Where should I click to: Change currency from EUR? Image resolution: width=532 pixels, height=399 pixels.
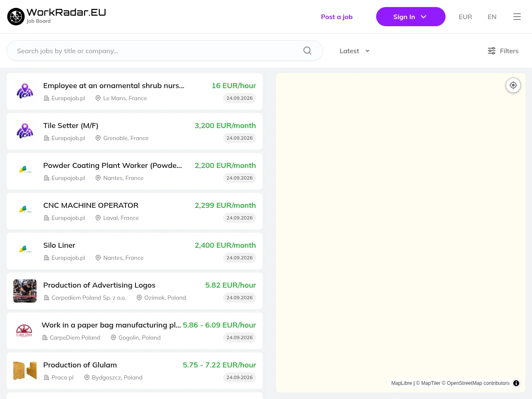click(465, 17)
